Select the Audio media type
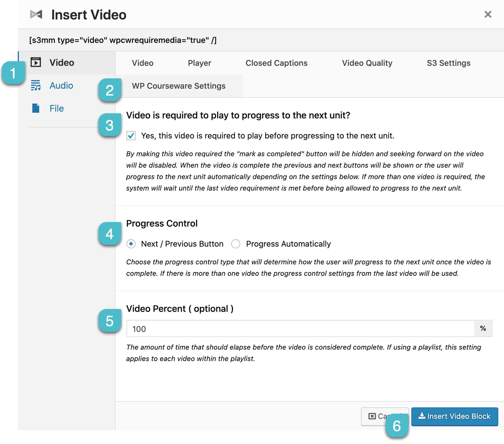 [x=61, y=86]
